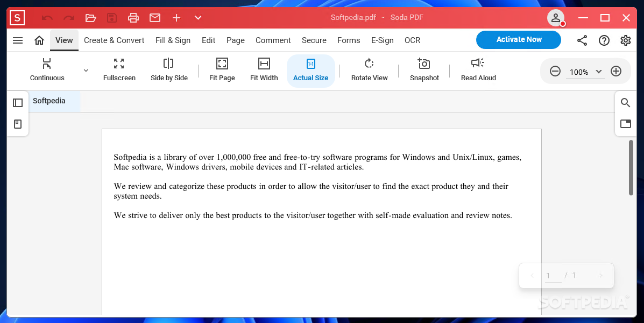Click the text "Softpedia is a library"

(x=150, y=157)
